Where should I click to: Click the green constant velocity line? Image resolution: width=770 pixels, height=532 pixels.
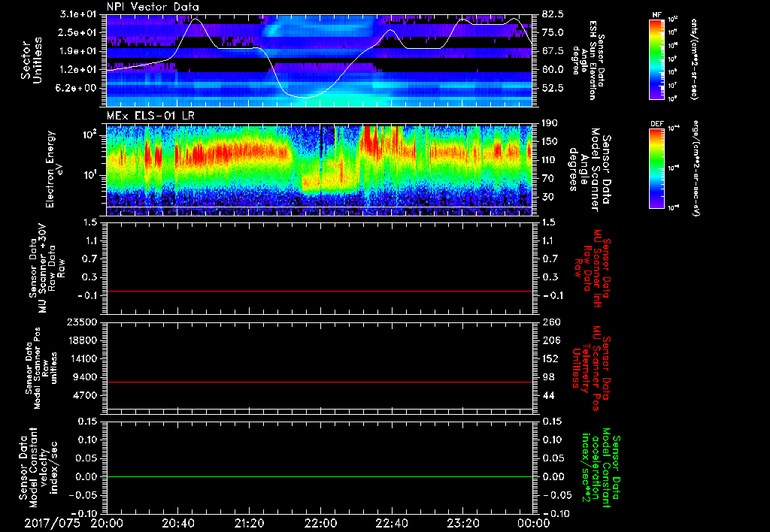tap(320, 477)
